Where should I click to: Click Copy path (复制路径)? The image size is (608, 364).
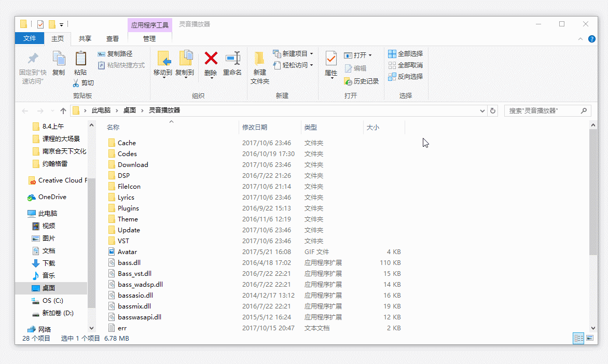pos(115,54)
